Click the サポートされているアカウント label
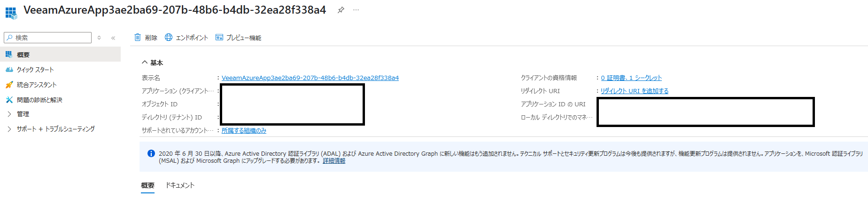This screenshot has width=868, height=207. coord(178,130)
